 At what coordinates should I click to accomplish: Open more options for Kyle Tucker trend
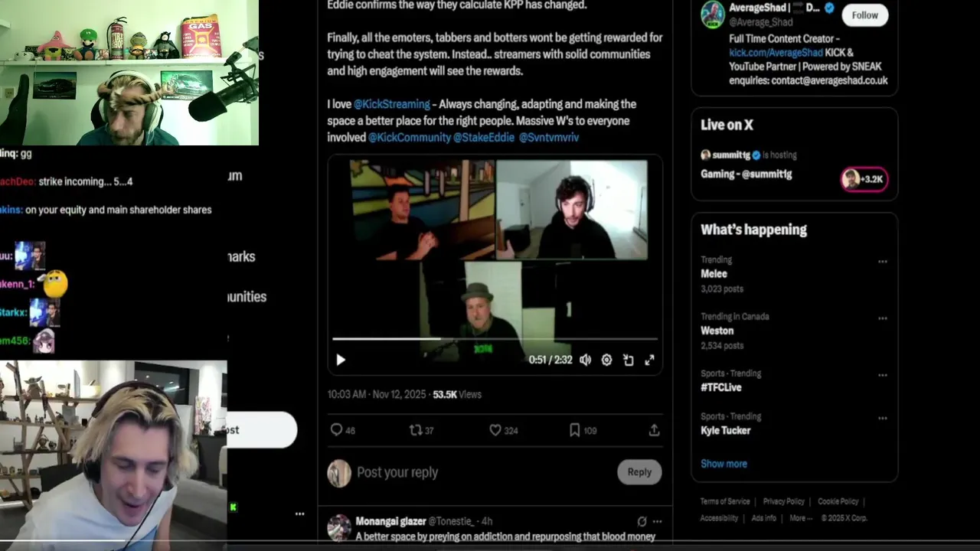tap(883, 418)
